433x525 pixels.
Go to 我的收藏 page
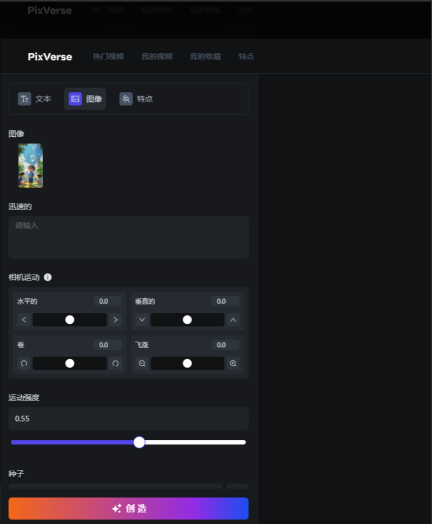205,57
